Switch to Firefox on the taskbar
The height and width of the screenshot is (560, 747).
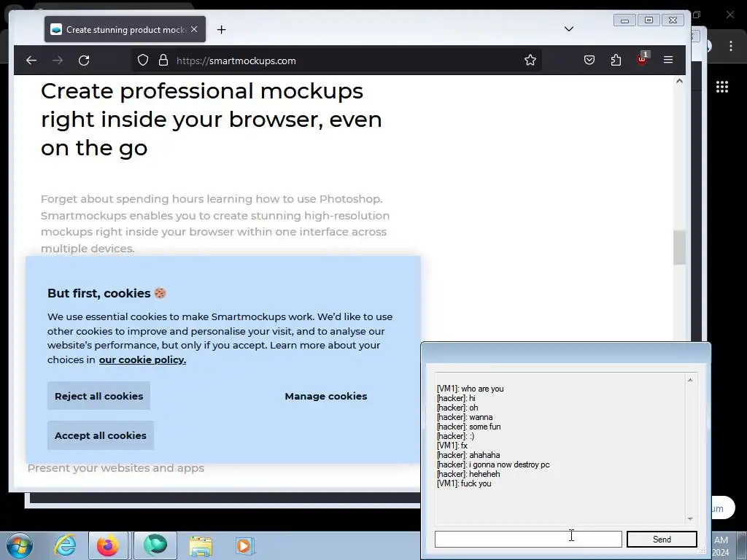108,545
